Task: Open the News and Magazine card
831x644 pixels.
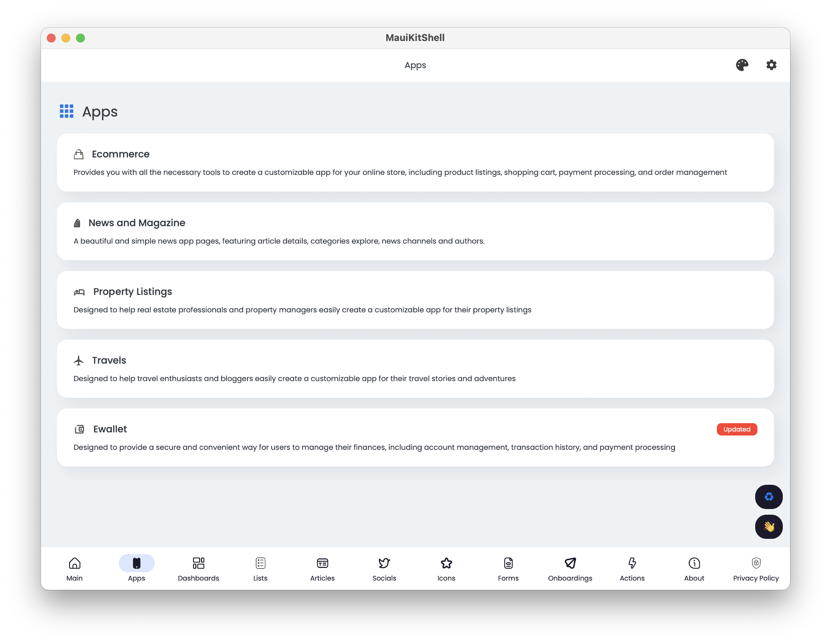Action: [x=415, y=231]
